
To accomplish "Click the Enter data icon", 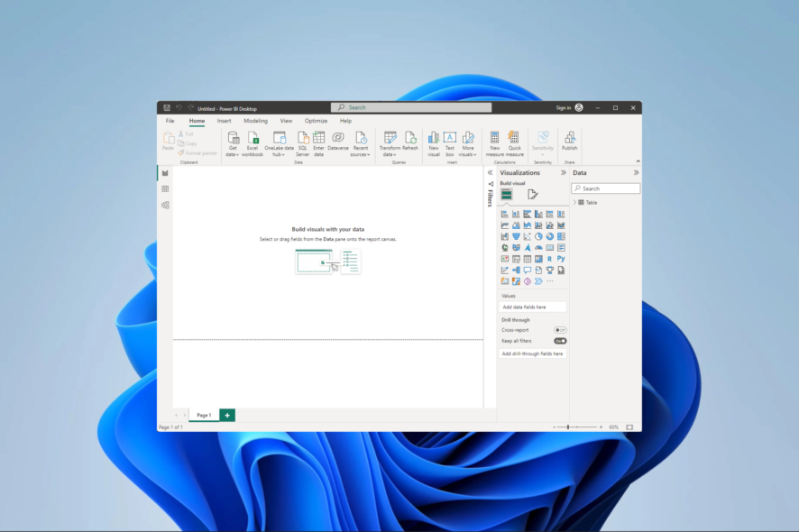I will (318, 143).
